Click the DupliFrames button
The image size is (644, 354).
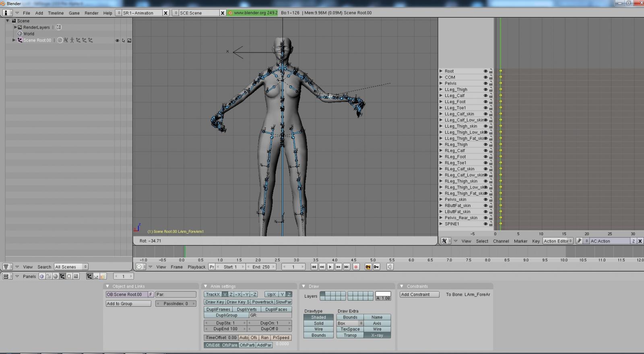tap(218, 309)
